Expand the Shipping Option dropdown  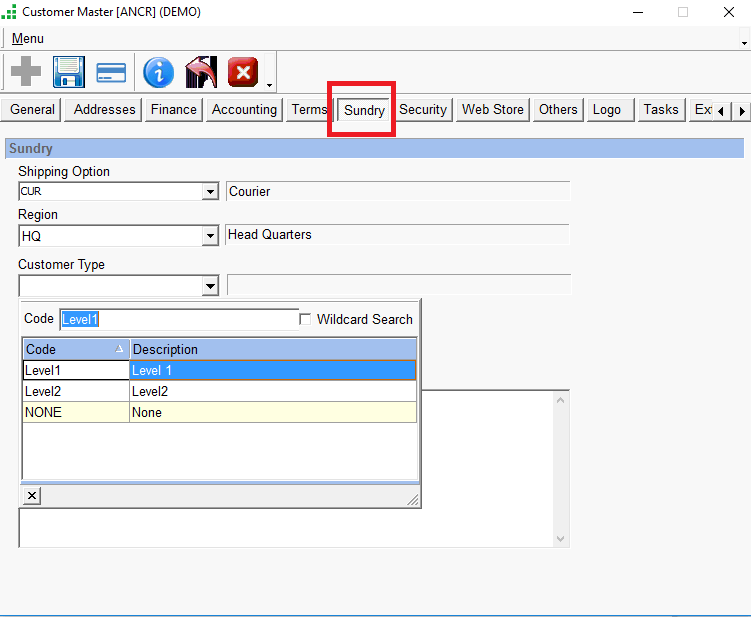[x=210, y=191]
